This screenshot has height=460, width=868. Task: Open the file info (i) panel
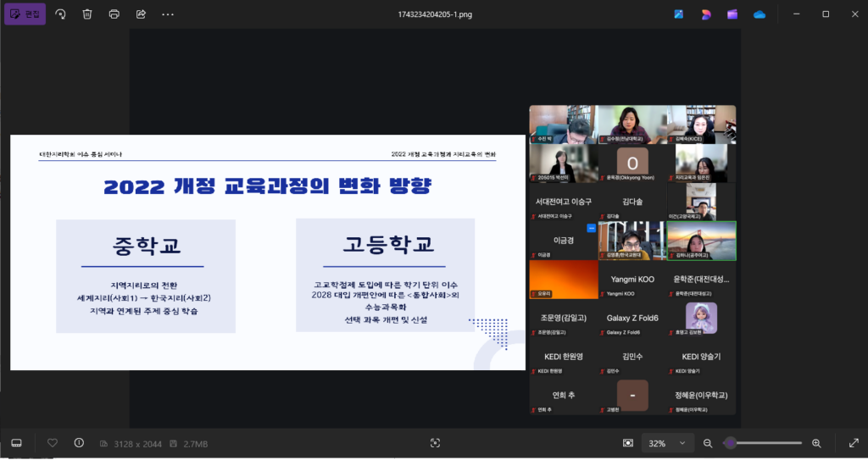click(79, 443)
